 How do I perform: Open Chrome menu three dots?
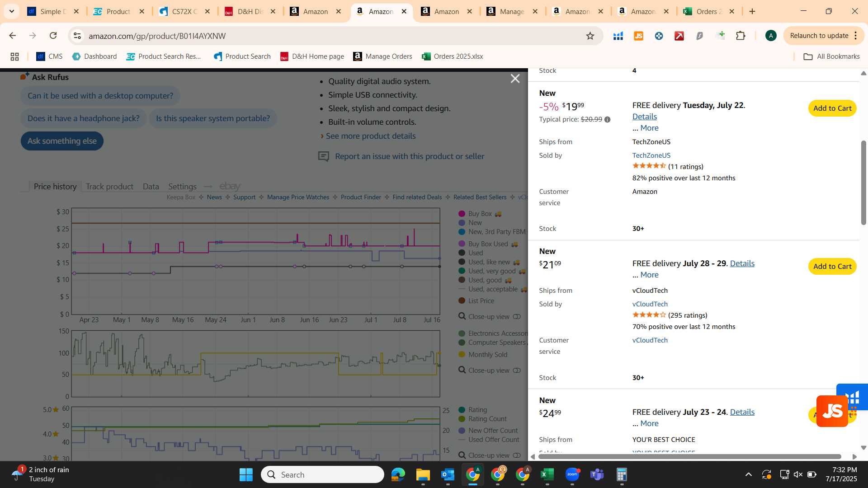[855, 36]
